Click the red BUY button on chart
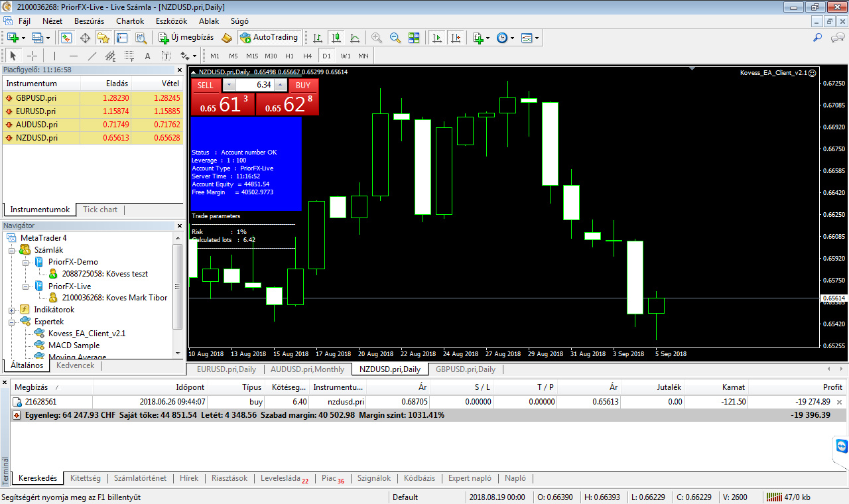The image size is (849, 504). click(x=303, y=85)
